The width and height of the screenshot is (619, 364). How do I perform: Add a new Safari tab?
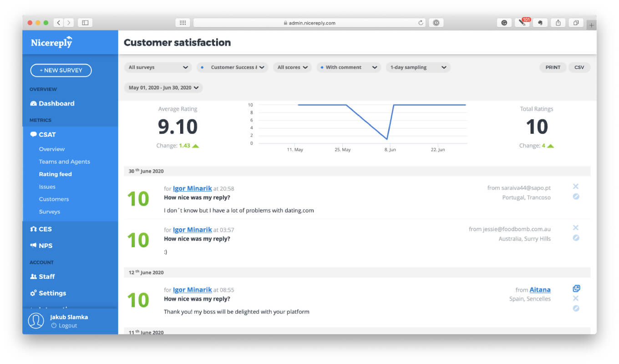(591, 25)
